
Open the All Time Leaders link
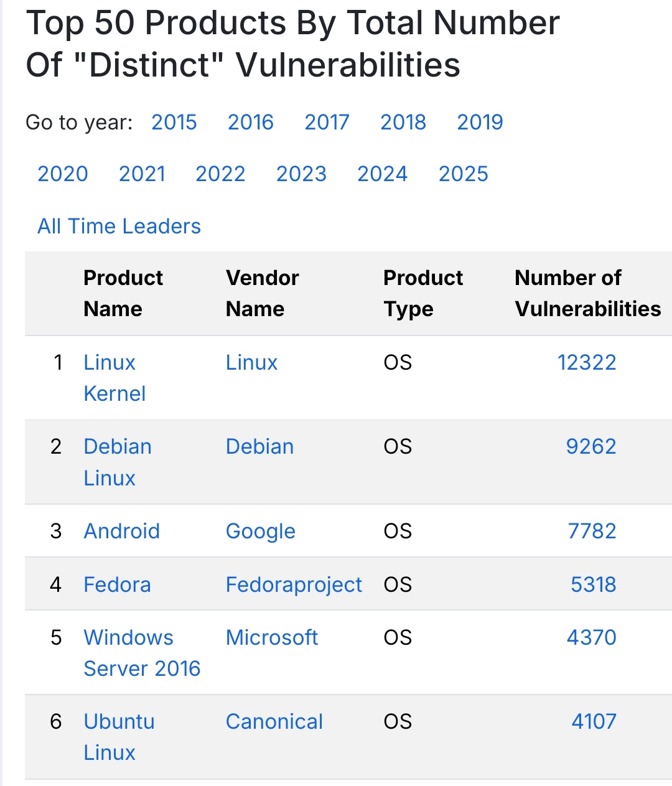pyautogui.click(x=119, y=226)
